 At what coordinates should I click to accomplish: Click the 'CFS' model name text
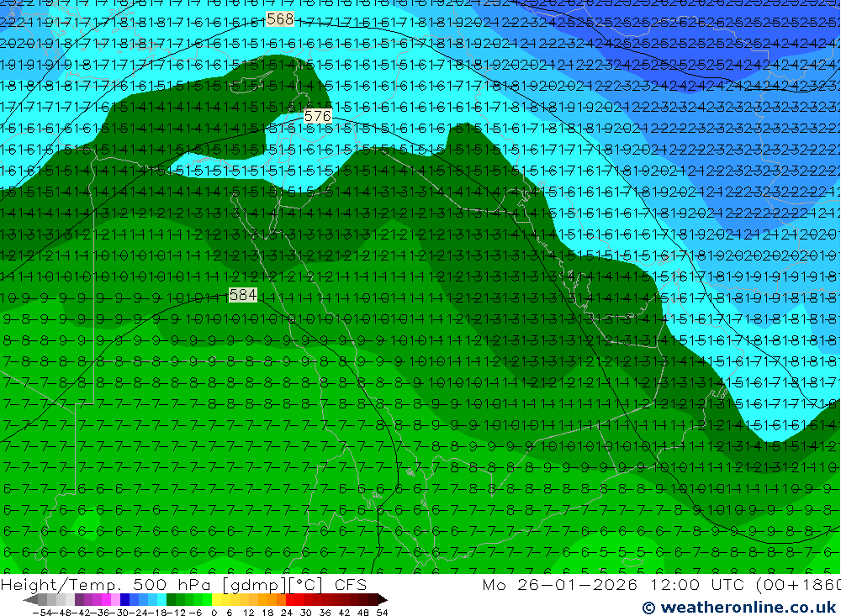pos(350,584)
